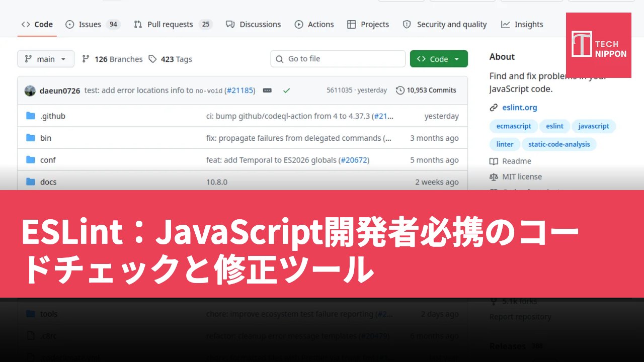Go to the Discussions tab

pos(253,24)
